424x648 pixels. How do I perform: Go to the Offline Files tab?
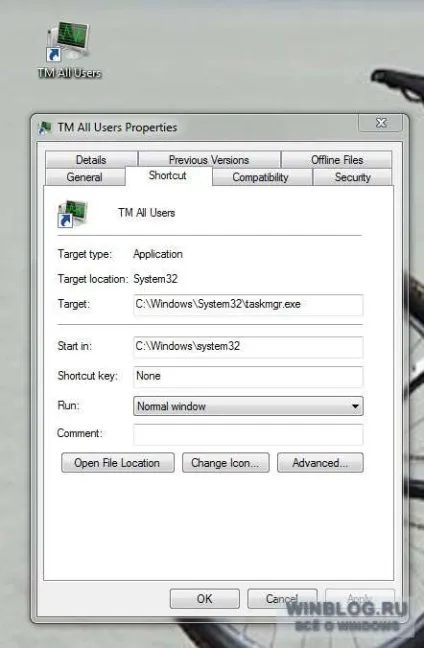pyautogui.click(x=337, y=160)
